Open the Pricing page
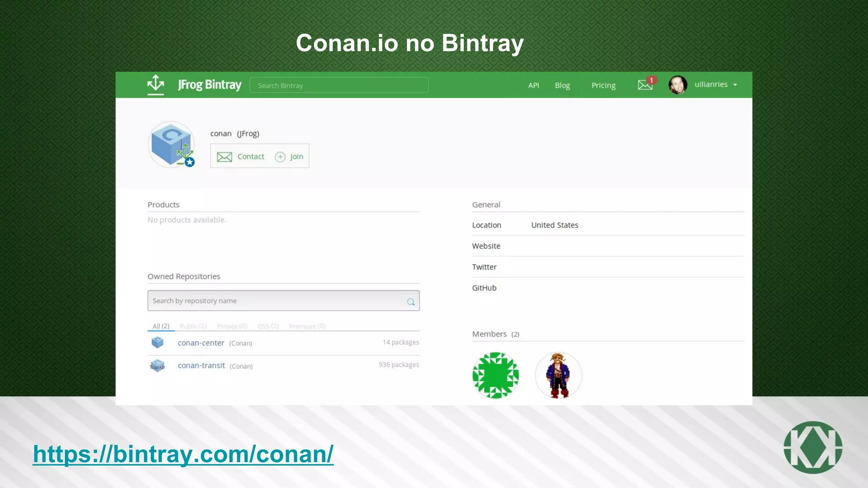 604,85
